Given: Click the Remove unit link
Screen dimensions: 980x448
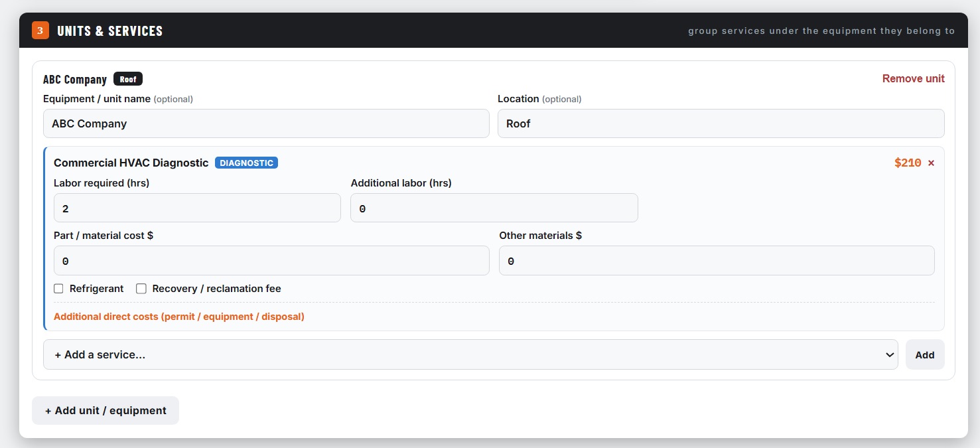Looking at the screenshot, I should coord(913,78).
